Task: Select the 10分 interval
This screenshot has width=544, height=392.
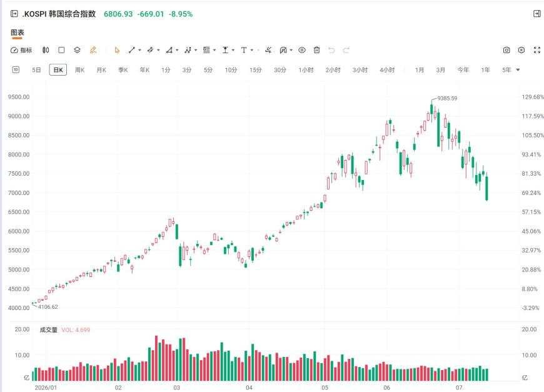Action: click(231, 70)
